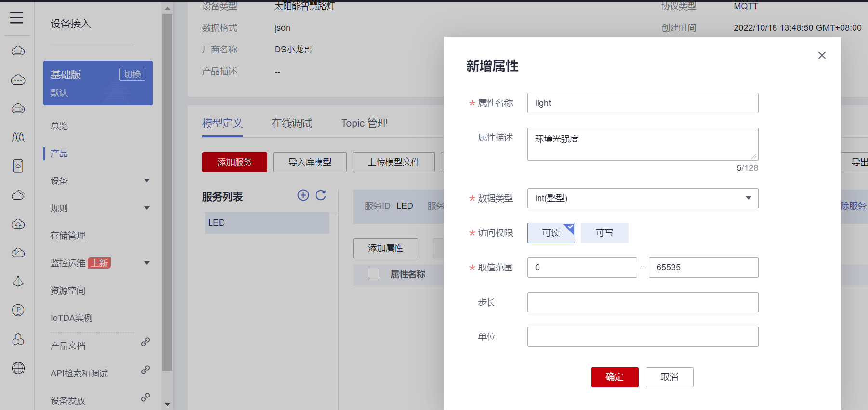This screenshot has width=868, height=410.
Task: Click the 确定 button to confirm
Action: click(614, 377)
